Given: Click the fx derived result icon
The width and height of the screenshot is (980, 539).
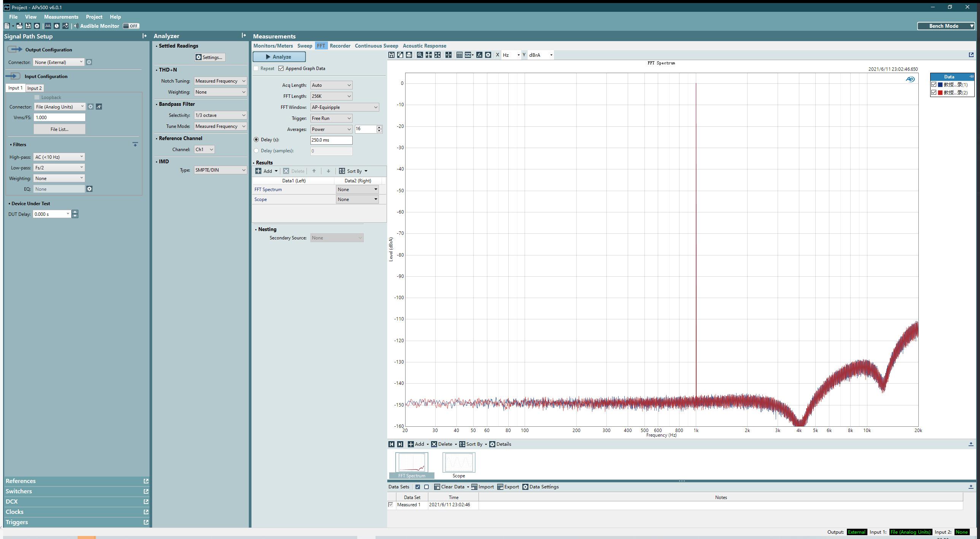Looking at the screenshot, I should click(479, 55).
